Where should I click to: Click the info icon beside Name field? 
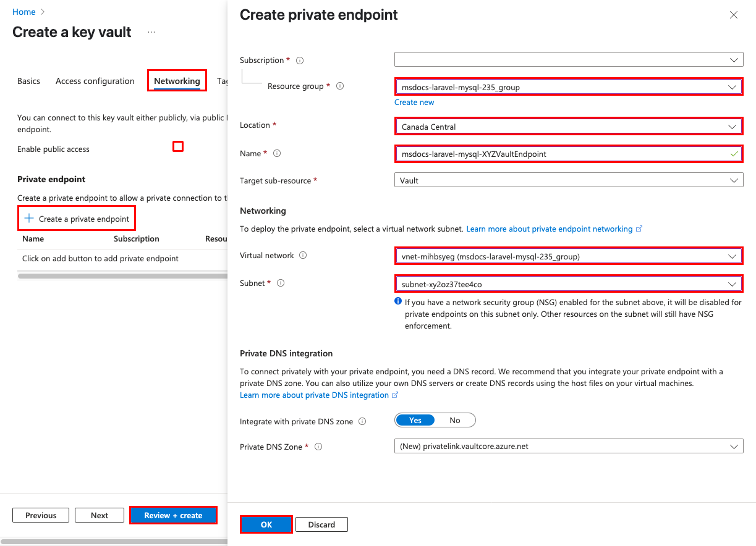point(277,153)
